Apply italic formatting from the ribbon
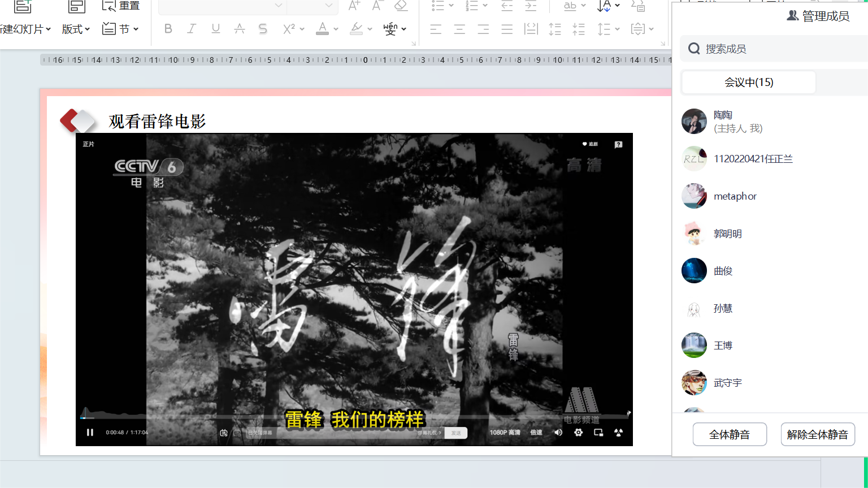868x488 pixels. [192, 29]
